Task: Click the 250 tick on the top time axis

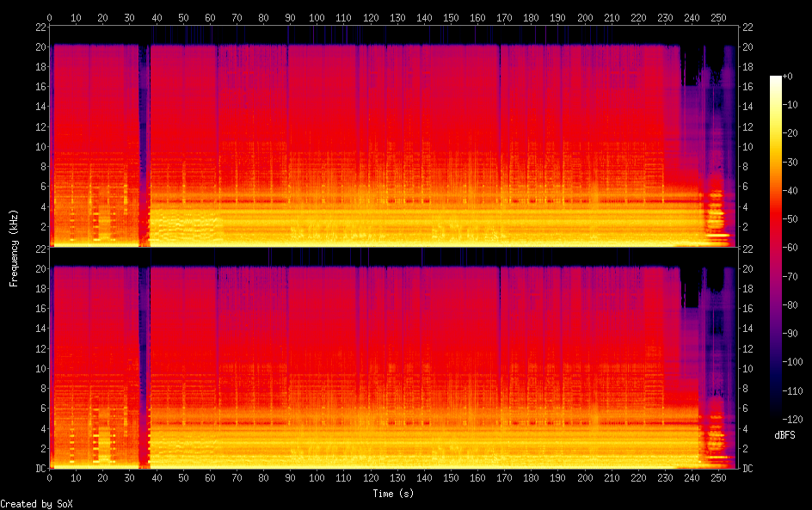Action: (718, 17)
